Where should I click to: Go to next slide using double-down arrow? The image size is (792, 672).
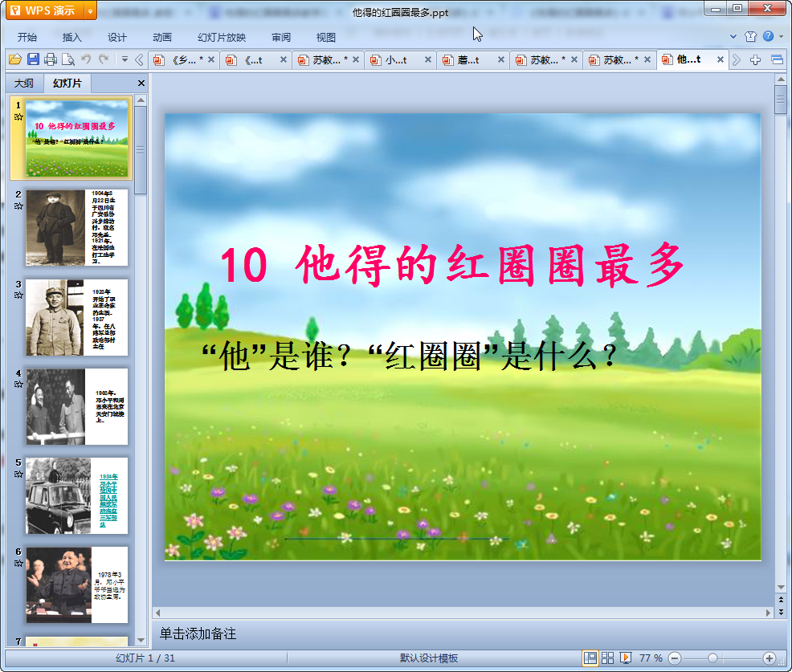pos(781,612)
